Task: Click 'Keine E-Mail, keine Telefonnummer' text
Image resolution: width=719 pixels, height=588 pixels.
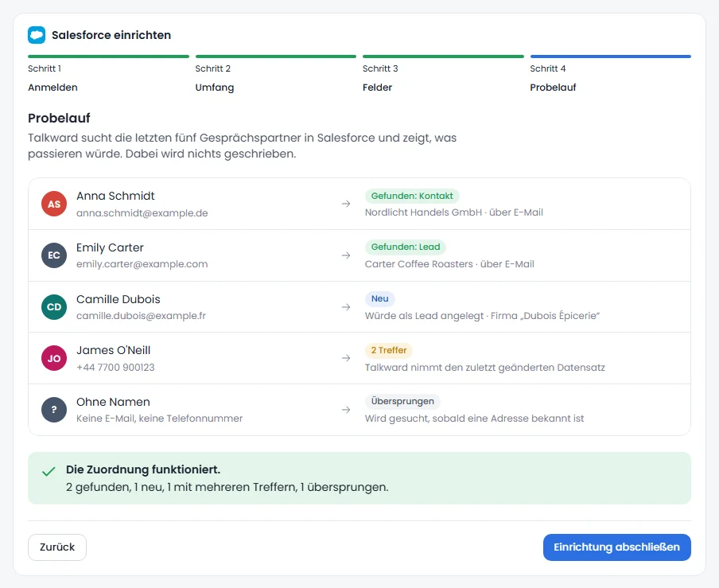Action: pos(160,419)
